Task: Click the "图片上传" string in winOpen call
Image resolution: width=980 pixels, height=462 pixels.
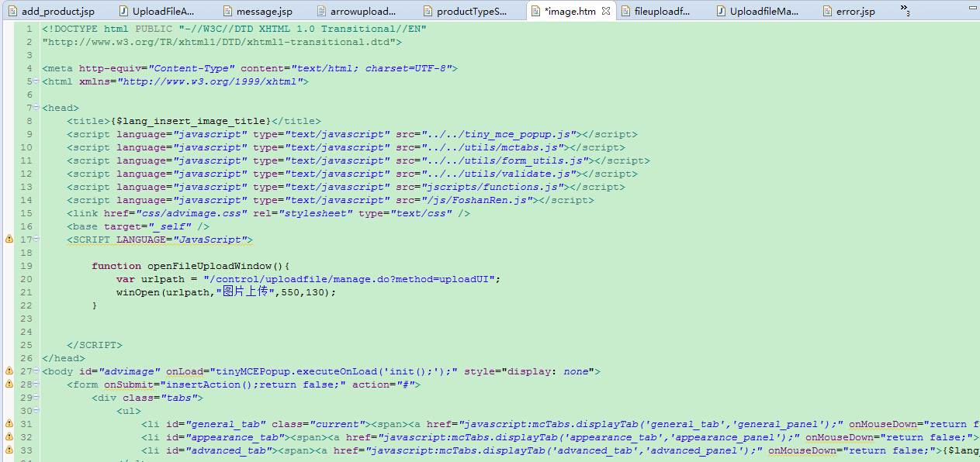Action: (x=247, y=292)
